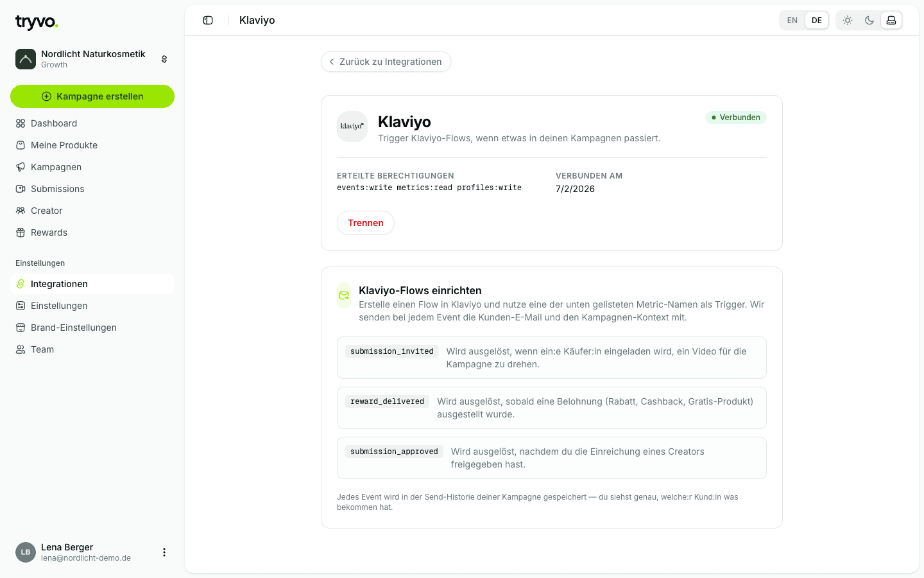Select the reward_delivered metric name

pyautogui.click(x=388, y=401)
